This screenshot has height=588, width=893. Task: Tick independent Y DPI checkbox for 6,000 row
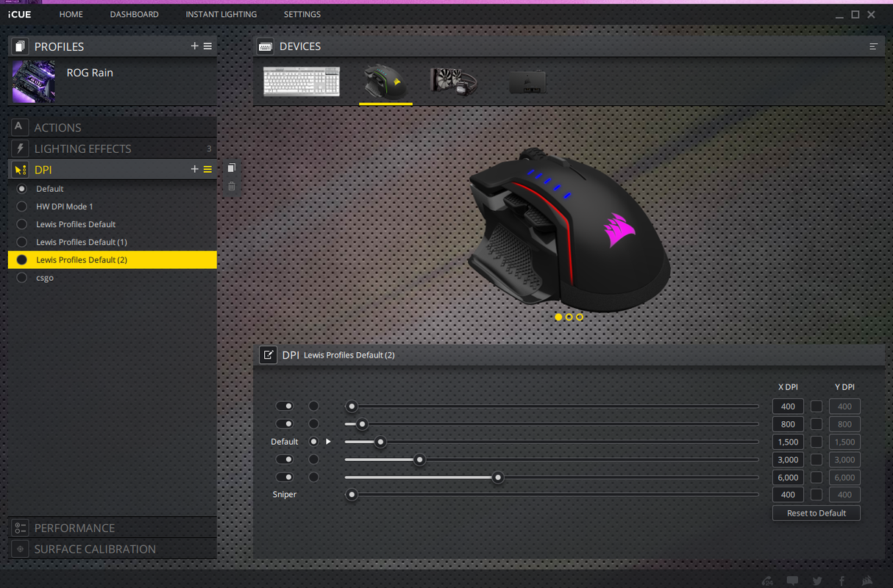(816, 477)
